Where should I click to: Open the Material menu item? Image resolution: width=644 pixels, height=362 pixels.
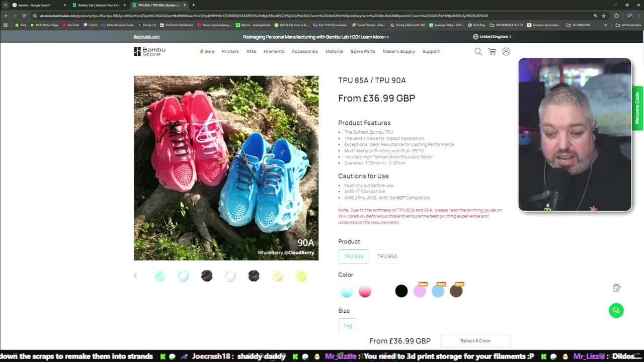pos(334,51)
